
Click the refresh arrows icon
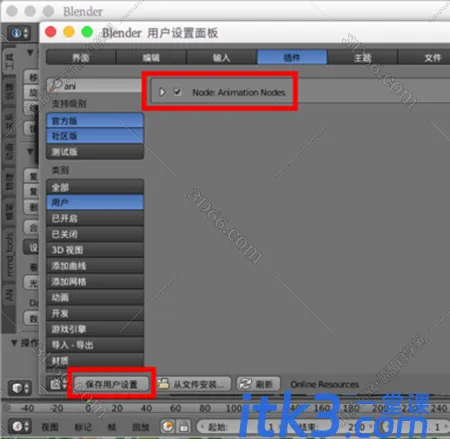point(246,384)
